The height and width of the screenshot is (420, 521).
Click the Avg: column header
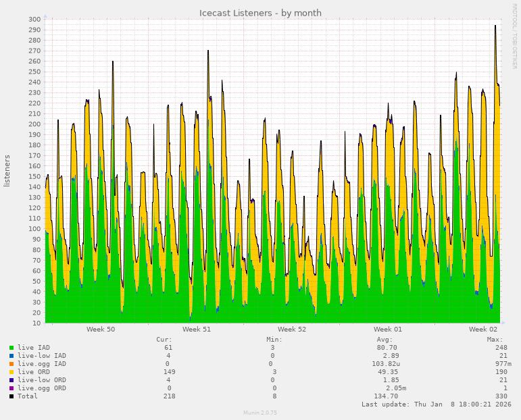pos(384,340)
